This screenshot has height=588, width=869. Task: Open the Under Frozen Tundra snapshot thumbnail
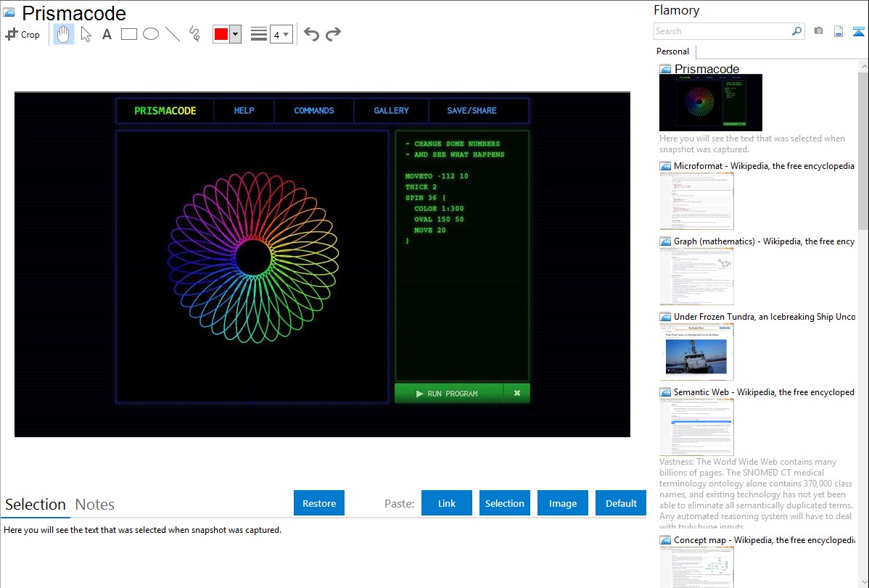click(696, 352)
